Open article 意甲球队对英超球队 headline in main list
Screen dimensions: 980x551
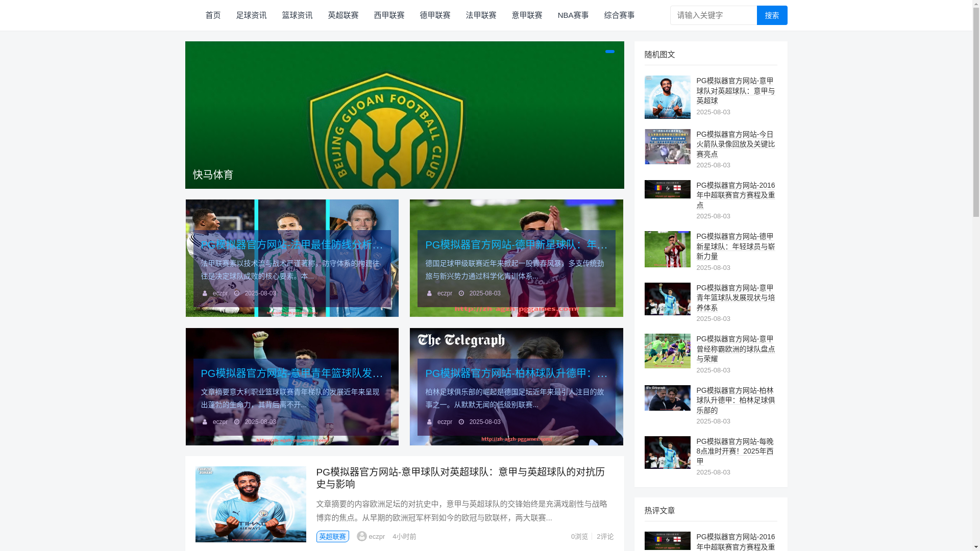460,478
